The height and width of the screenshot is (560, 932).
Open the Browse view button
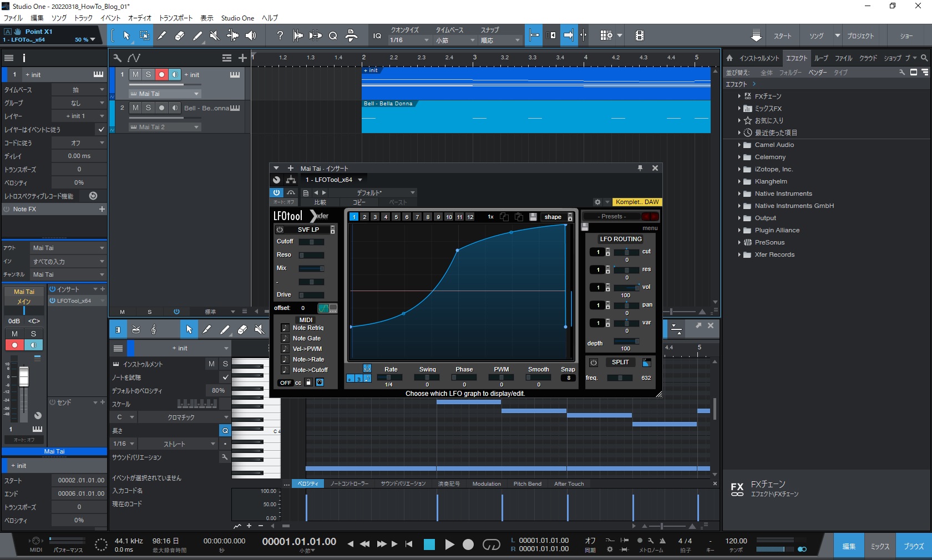tap(914, 546)
